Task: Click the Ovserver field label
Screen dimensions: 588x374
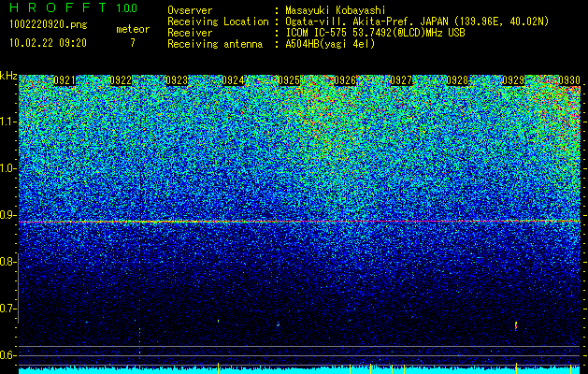Action: click(190, 10)
